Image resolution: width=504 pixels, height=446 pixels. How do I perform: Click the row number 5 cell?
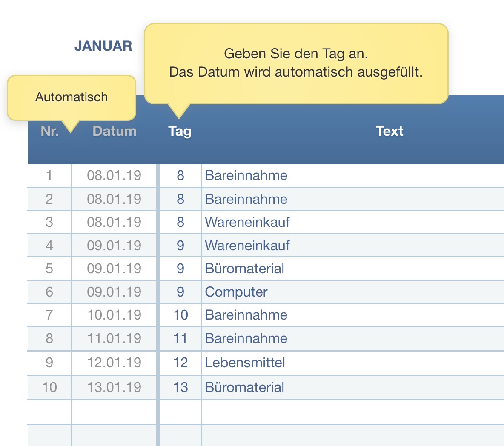(x=49, y=269)
